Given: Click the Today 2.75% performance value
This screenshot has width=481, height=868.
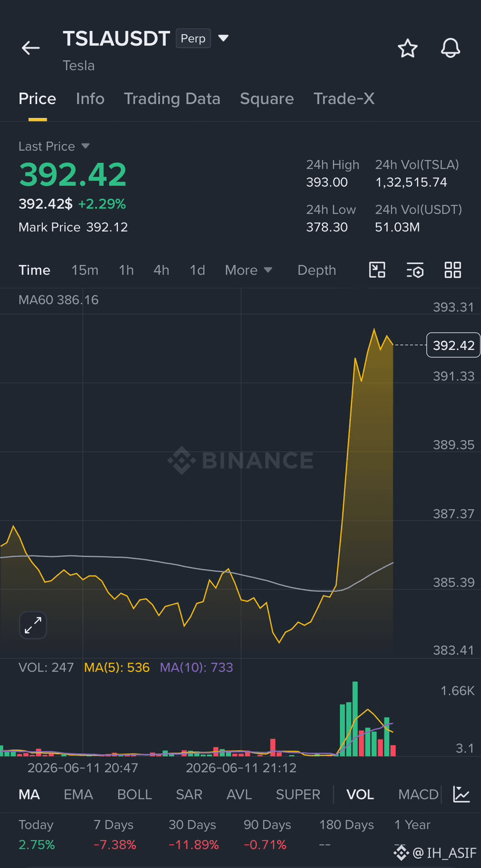Looking at the screenshot, I should coord(37,845).
